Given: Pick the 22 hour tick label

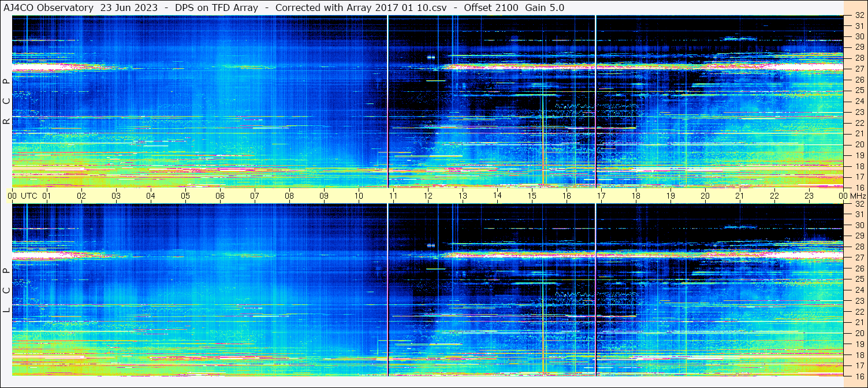Looking at the screenshot, I should tap(774, 196).
